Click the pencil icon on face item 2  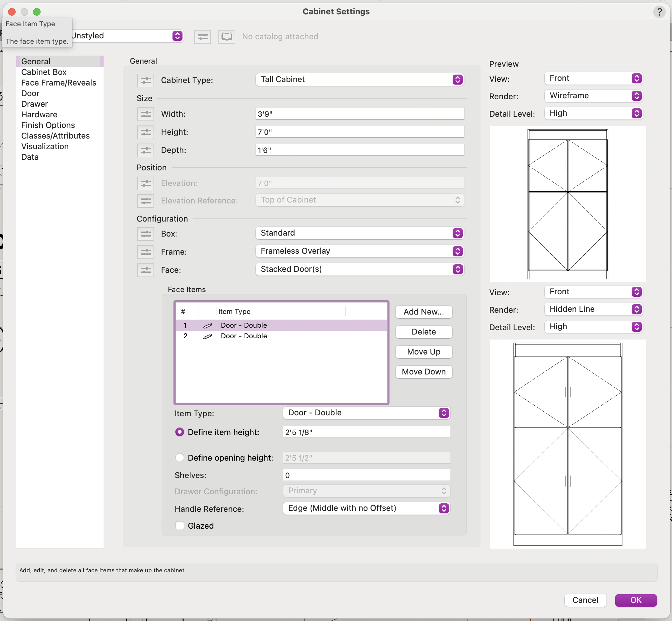pyautogui.click(x=208, y=336)
